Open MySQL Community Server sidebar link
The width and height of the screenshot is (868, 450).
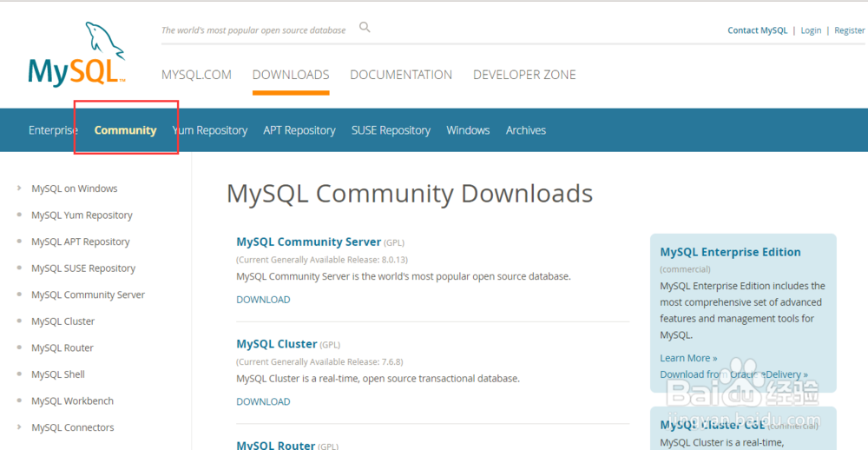point(89,294)
